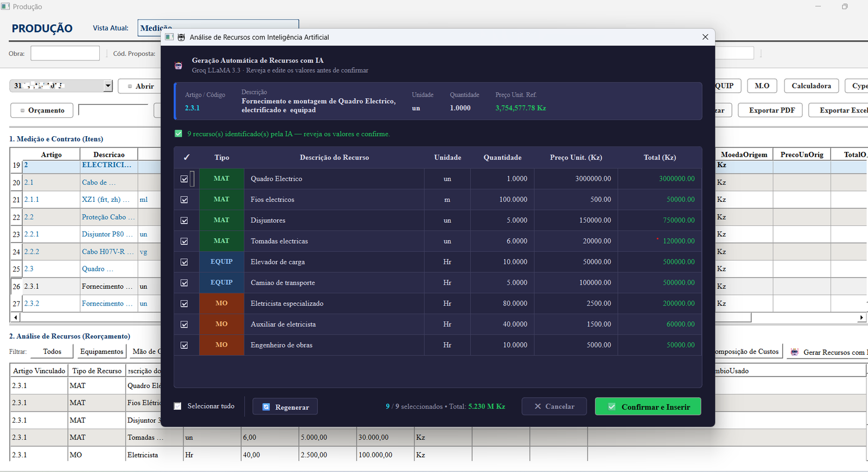Uncheck the Auxiliar de eletricista row
The height and width of the screenshot is (472, 868).
click(184, 324)
